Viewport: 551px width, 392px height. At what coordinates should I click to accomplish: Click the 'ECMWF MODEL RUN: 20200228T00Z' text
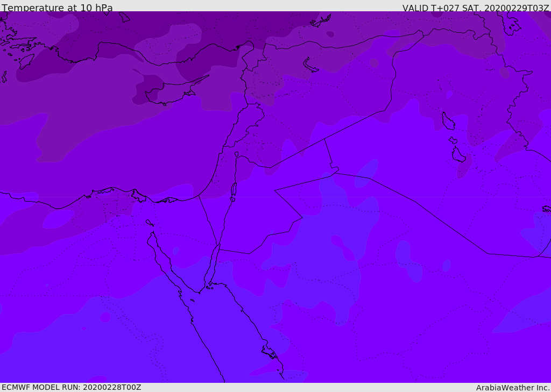72,387
